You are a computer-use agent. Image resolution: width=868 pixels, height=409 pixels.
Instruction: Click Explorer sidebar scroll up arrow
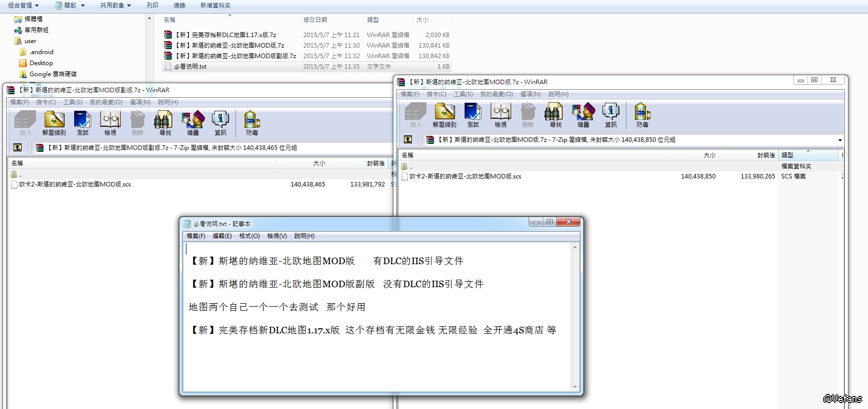(149, 19)
